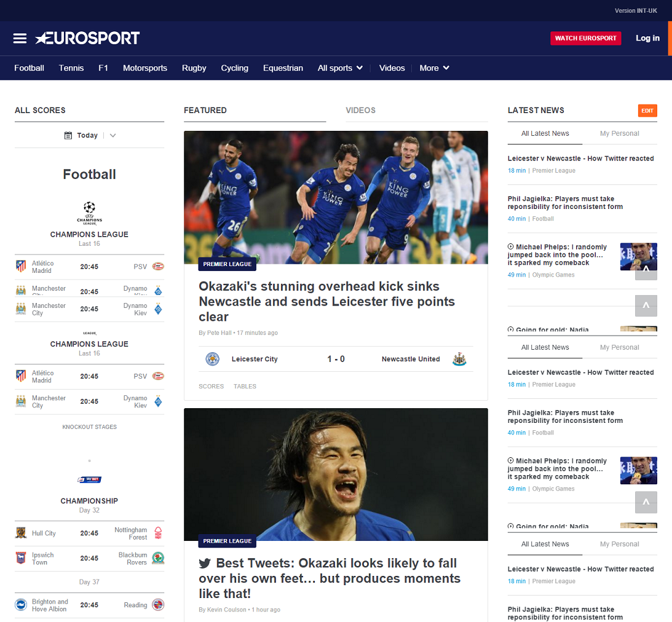672x622 pixels.
Task: Open the close-up photo of Okazaki shouting
Action: coord(336,474)
